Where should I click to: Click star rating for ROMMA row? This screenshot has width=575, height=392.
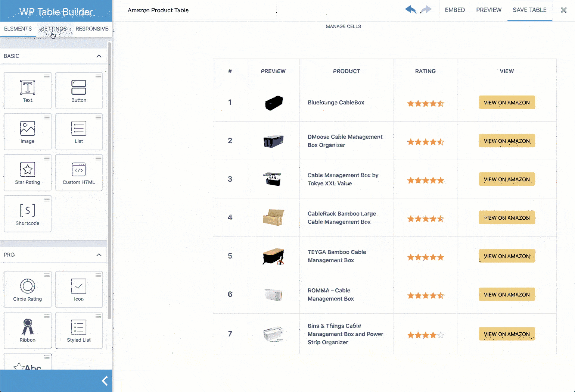click(x=426, y=295)
